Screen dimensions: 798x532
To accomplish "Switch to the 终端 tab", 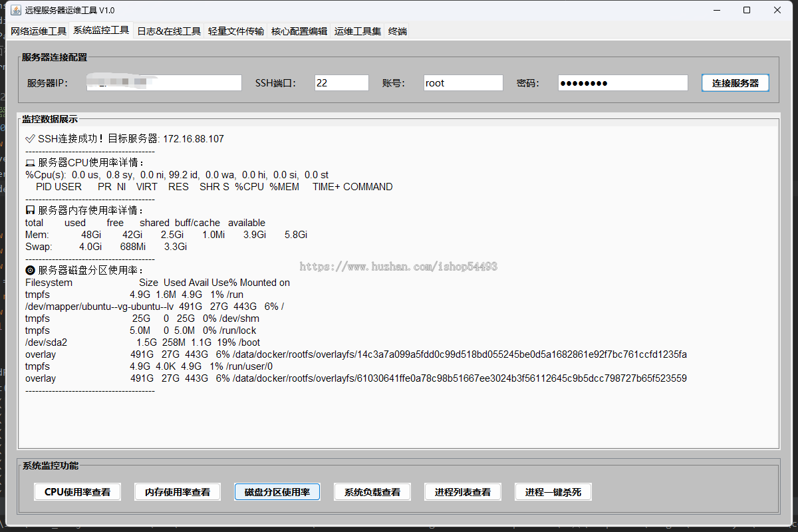I will (x=398, y=31).
